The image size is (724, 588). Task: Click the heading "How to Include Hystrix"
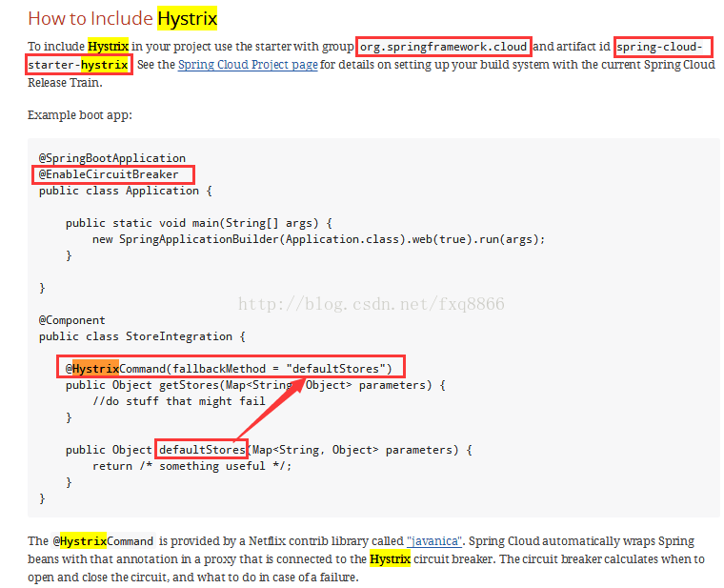pos(122,18)
